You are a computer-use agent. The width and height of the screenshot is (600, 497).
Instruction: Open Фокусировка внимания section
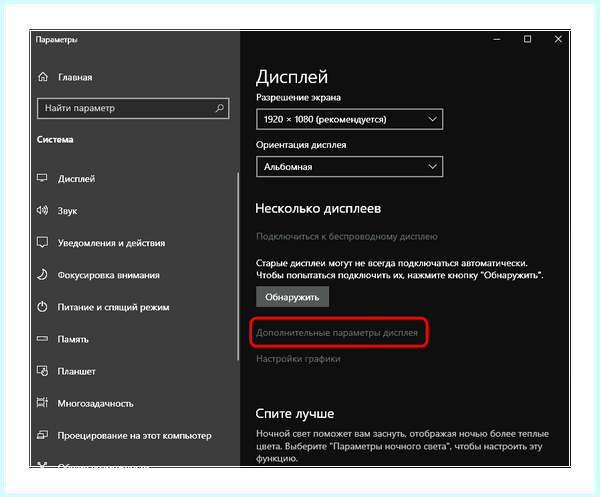pos(108,275)
